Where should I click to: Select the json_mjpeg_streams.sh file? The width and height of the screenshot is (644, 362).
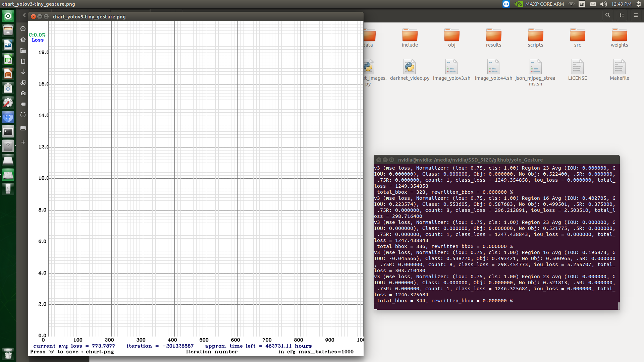pos(536,73)
